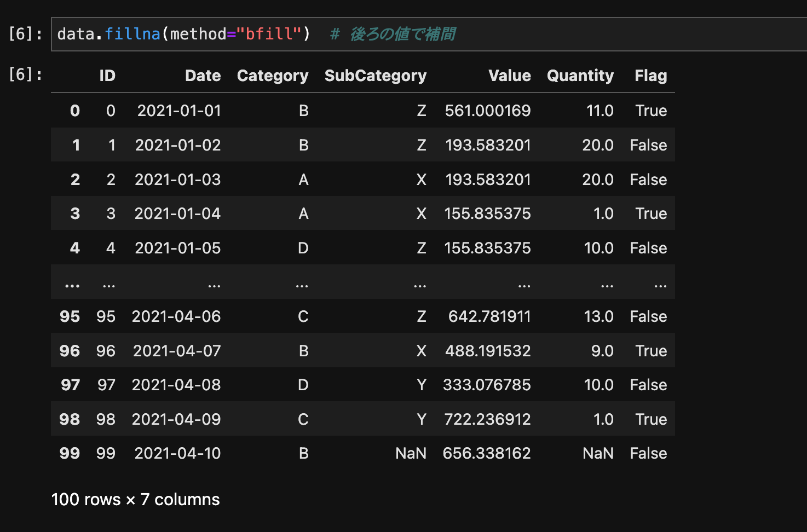The image size is (807, 532).
Task: Click the value 561.000169
Action: point(488,111)
